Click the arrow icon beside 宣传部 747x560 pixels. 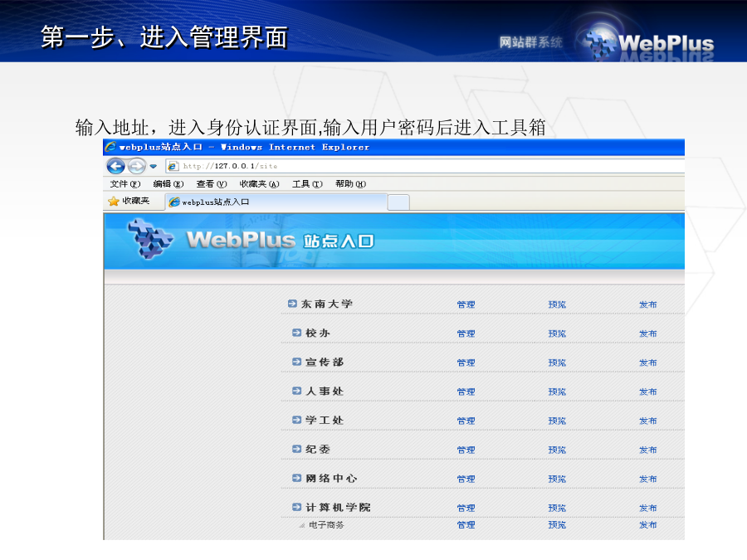(297, 362)
